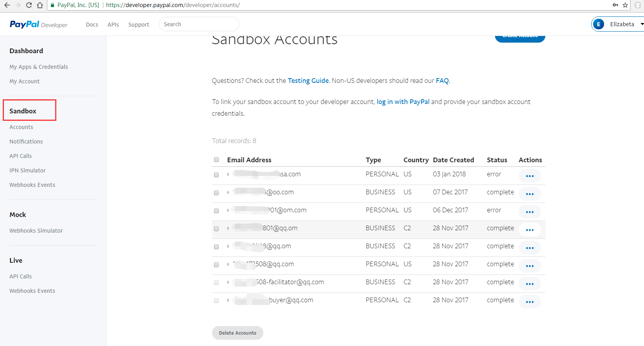The height and width of the screenshot is (346, 644).
Task: Check the box for @oo.com account
Action: pyautogui.click(x=216, y=193)
